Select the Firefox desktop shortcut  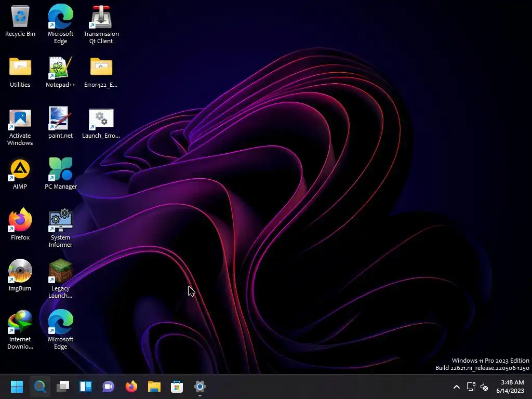20,224
